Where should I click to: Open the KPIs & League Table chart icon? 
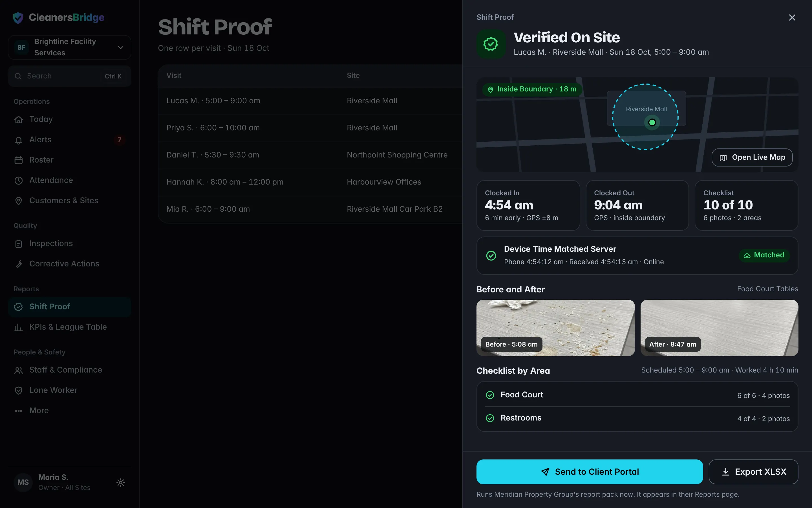[19, 327]
